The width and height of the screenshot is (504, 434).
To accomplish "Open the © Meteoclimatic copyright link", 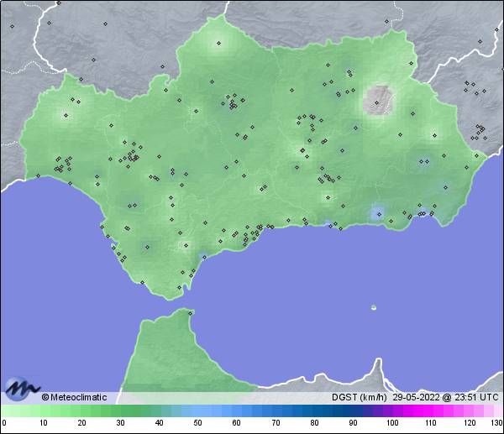I will (74, 397).
